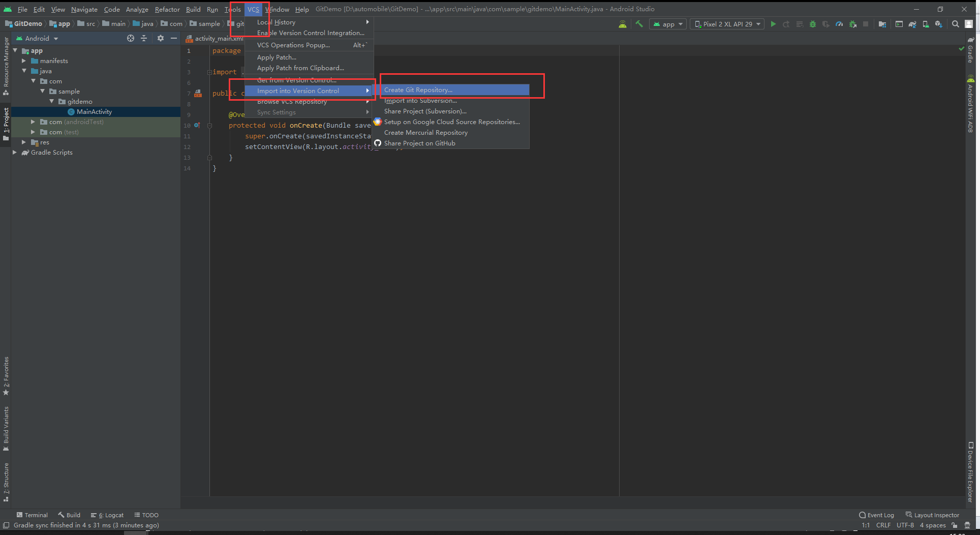The width and height of the screenshot is (980, 535).
Task: Open Project Structure icon in toolbar
Action: tap(882, 24)
